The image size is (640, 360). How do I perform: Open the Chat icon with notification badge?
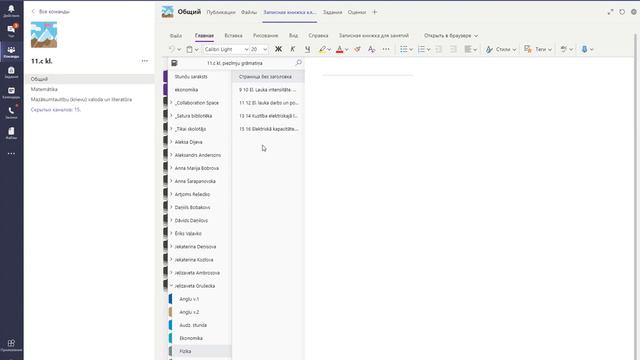click(11, 31)
